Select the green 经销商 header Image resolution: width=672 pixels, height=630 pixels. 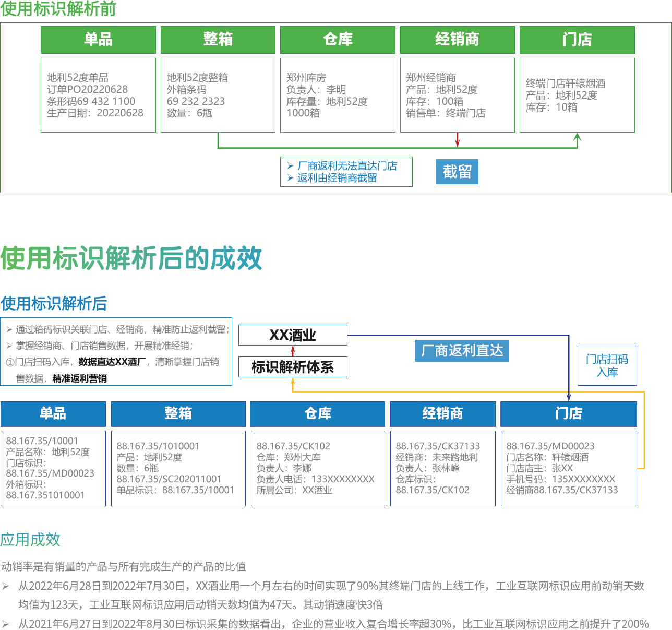pyautogui.click(x=457, y=40)
